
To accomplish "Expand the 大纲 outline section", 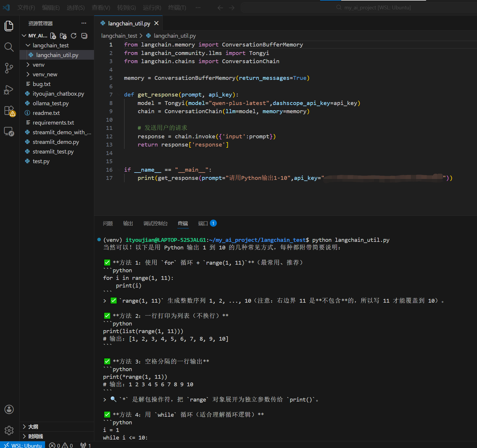I will (x=57, y=427).
